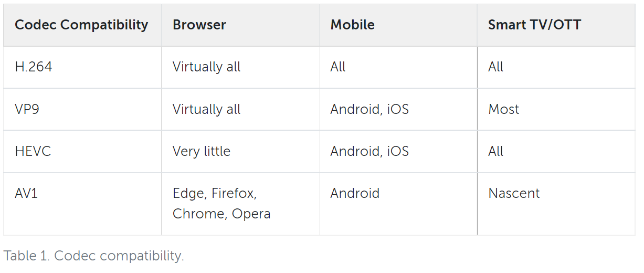Select the Mobile 'All' cell for H.264
This screenshot has height=273, width=644.
(398, 67)
